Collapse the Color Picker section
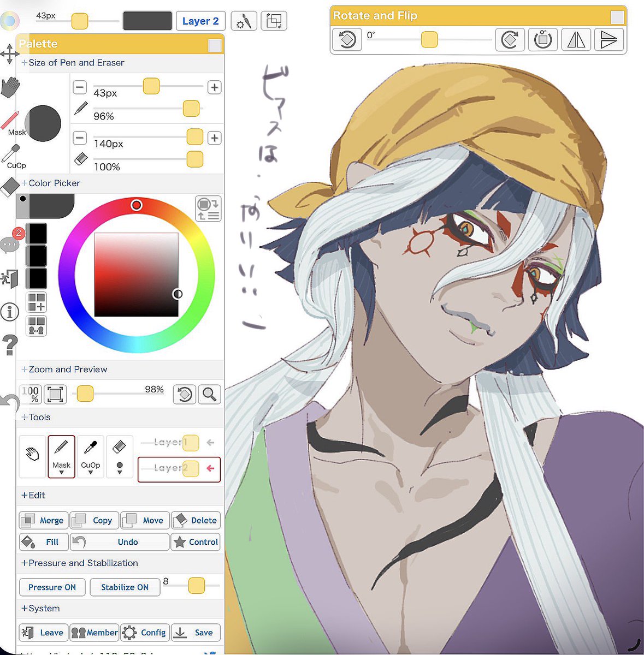The height and width of the screenshot is (655, 644). (51, 183)
